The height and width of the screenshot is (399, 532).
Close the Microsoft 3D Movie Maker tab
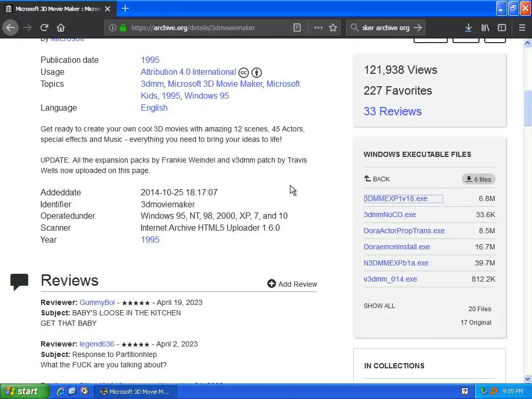pyautogui.click(x=108, y=9)
